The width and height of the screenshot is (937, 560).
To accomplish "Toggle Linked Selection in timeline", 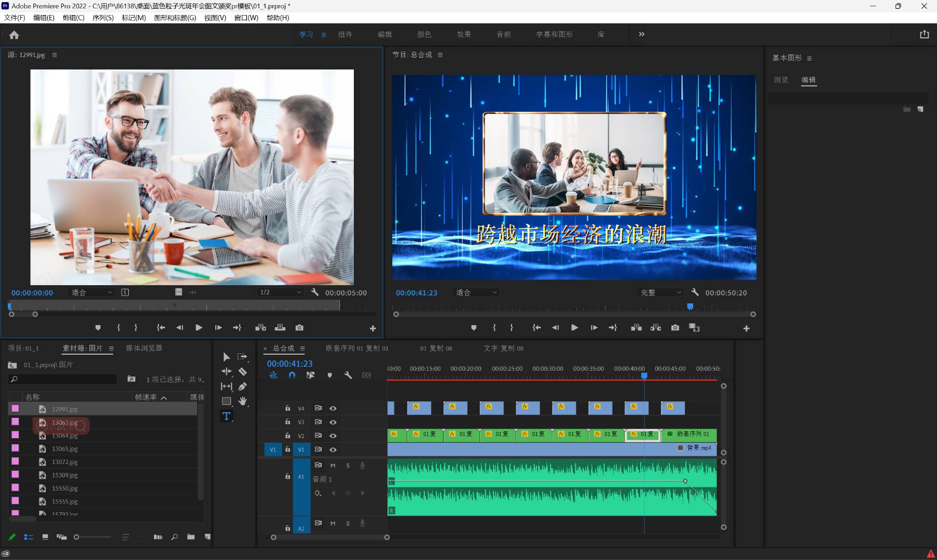I will [310, 375].
